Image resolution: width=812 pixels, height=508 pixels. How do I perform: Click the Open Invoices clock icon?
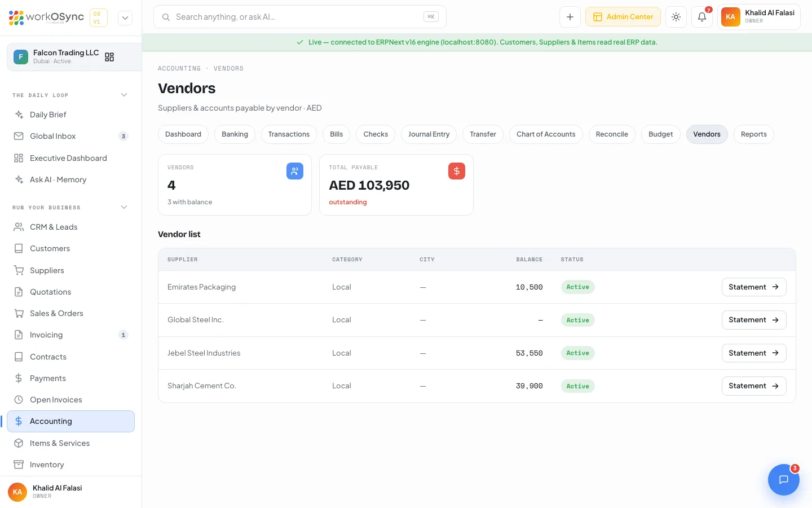(x=19, y=400)
